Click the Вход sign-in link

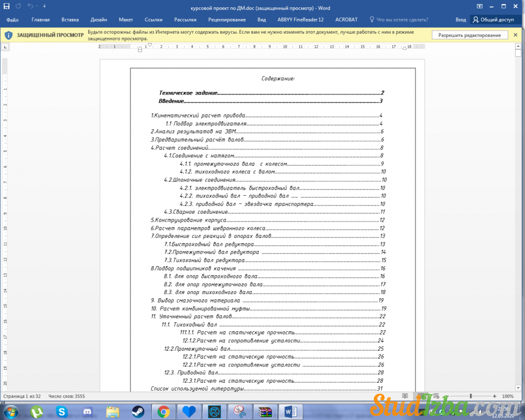pos(460,20)
